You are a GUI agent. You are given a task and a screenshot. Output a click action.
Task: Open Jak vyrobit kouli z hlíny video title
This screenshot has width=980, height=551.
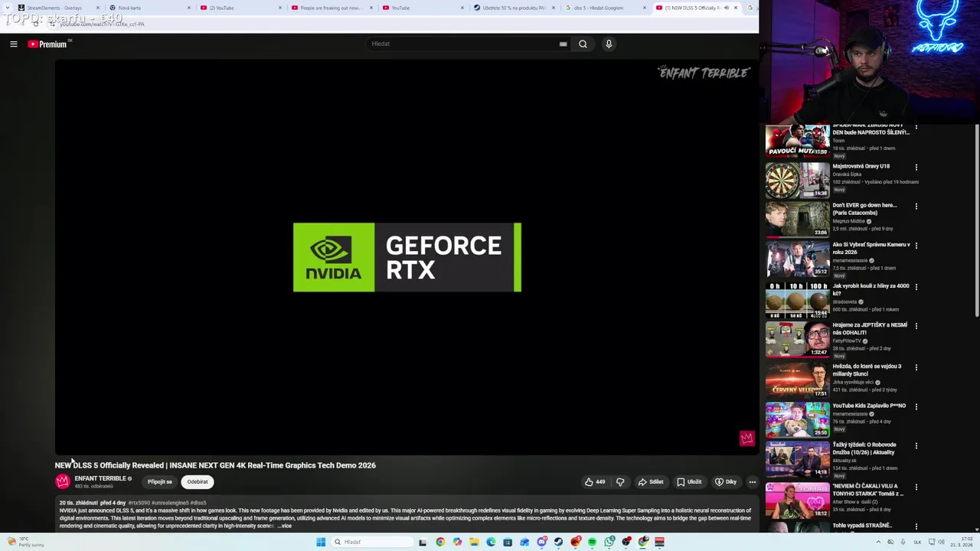pos(871,289)
